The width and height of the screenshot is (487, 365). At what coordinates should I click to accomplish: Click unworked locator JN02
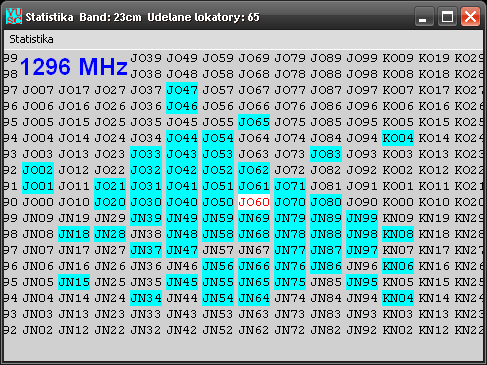point(38,330)
